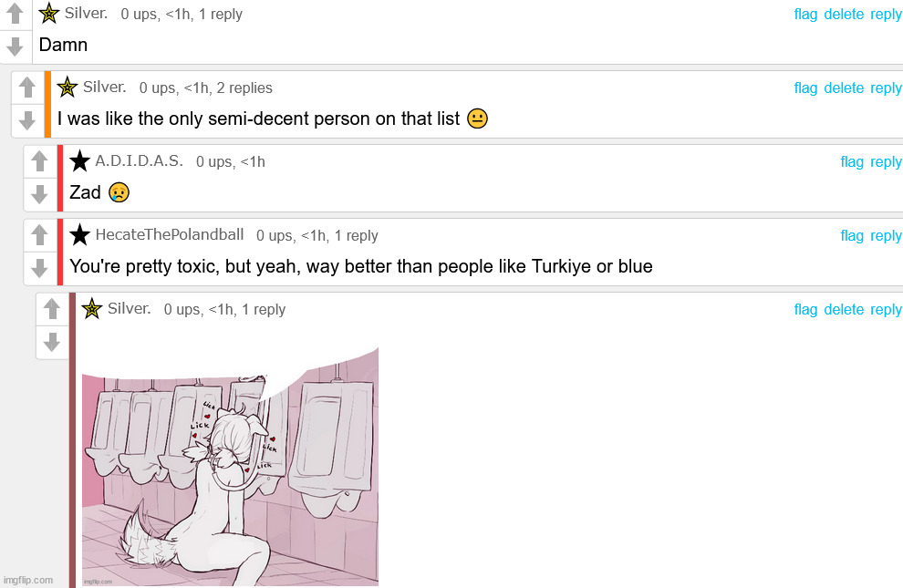Flag the "Damn" comment
Image resolution: width=903 pixels, height=588 pixels.
805,15
